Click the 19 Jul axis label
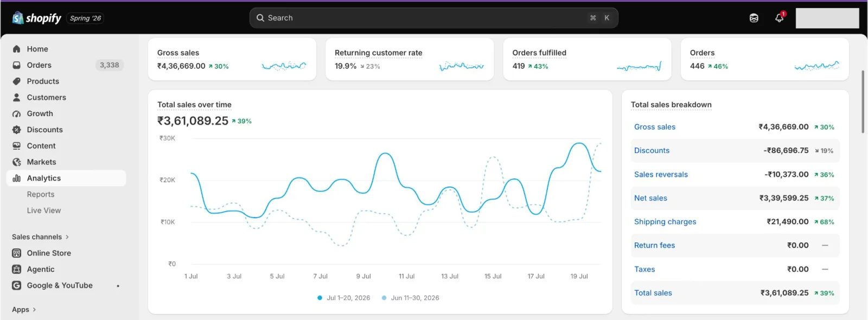Viewport: 868px width, 320px height. pyautogui.click(x=579, y=277)
